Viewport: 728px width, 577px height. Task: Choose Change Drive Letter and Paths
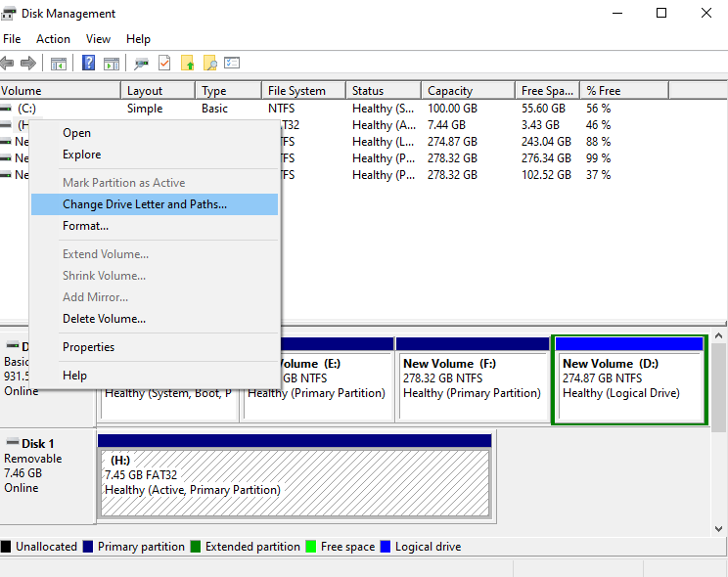click(145, 204)
